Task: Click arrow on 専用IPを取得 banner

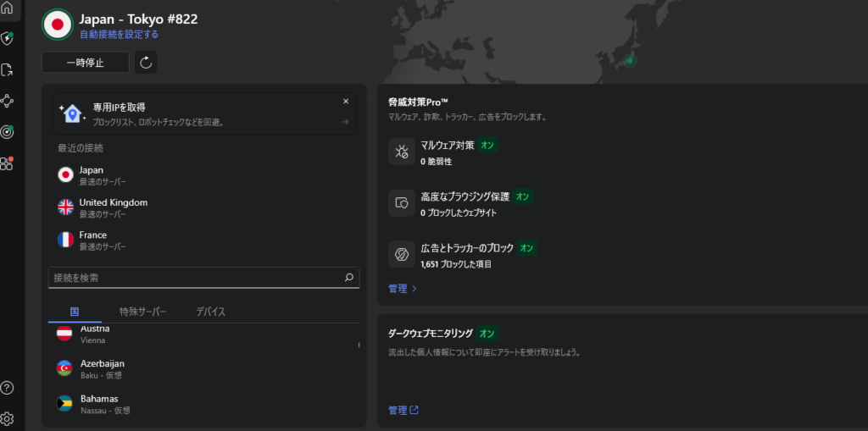Action: click(x=345, y=122)
